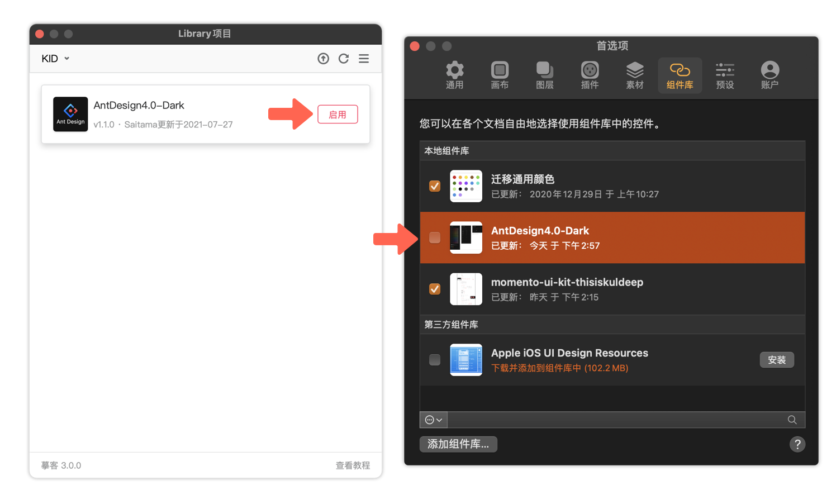836x504 pixels.
Task: Click the AntDesign4.0-Dark library thumbnail in preferences
Action: click(466, 237)
